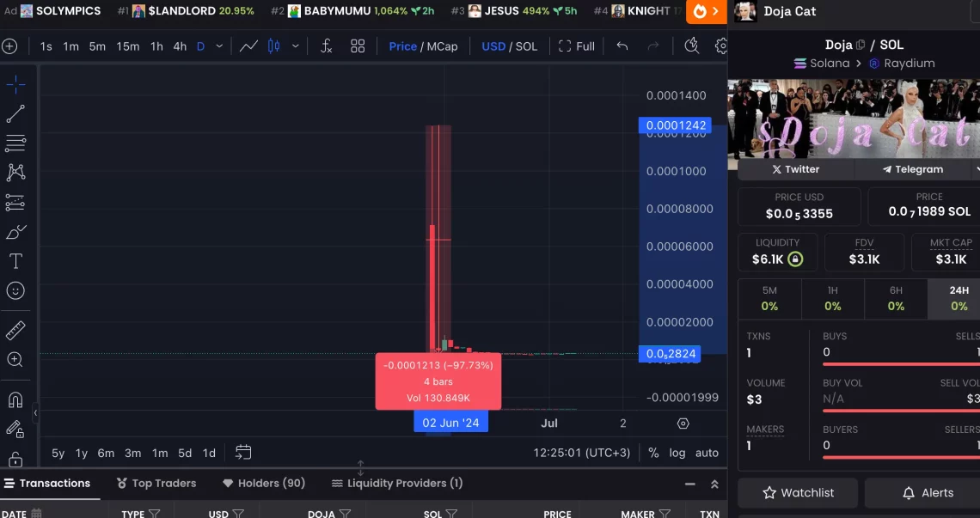
Task: Click the liquidity lock icon
Action: pos(795,259)
